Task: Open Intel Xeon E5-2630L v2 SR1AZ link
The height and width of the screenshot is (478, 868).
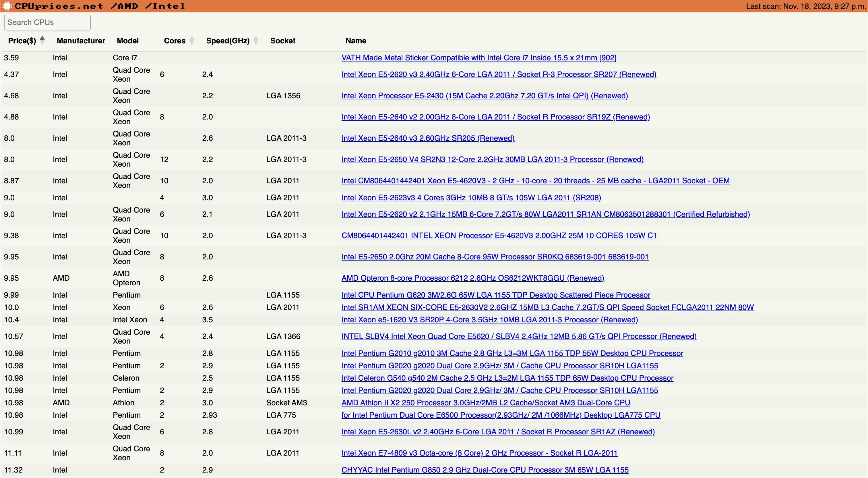Action: 498,431
